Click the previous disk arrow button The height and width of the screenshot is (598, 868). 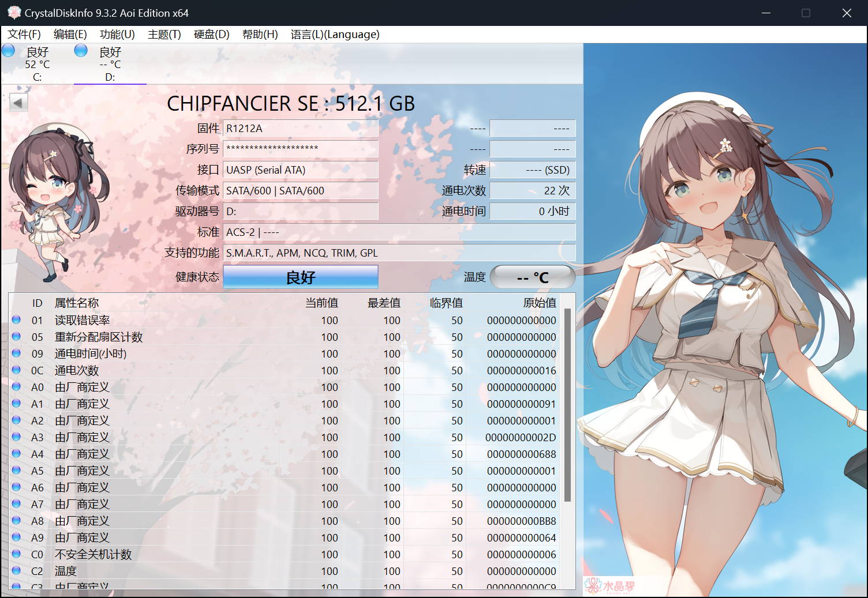(x=18, y=103)
